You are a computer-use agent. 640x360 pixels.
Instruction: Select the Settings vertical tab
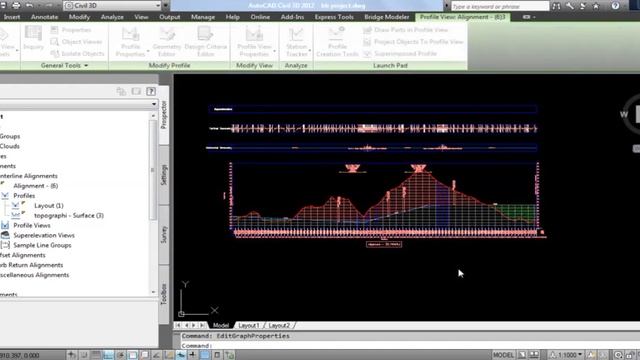click(164, 175)
